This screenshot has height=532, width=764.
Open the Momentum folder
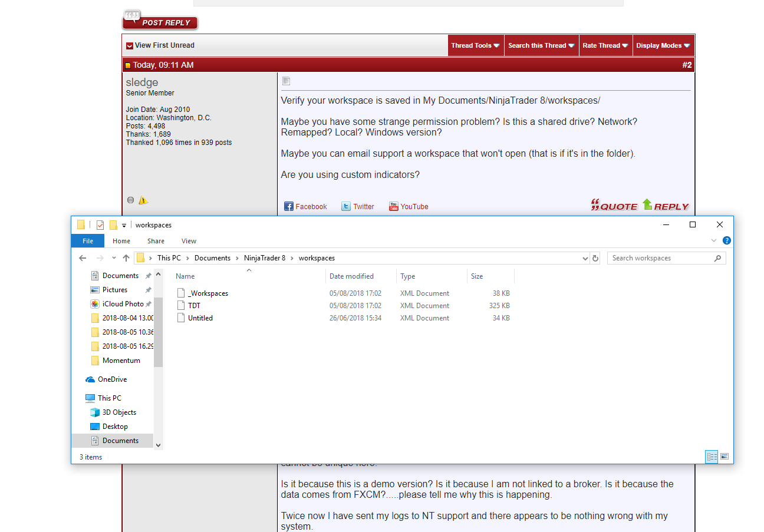pos(121,361)
